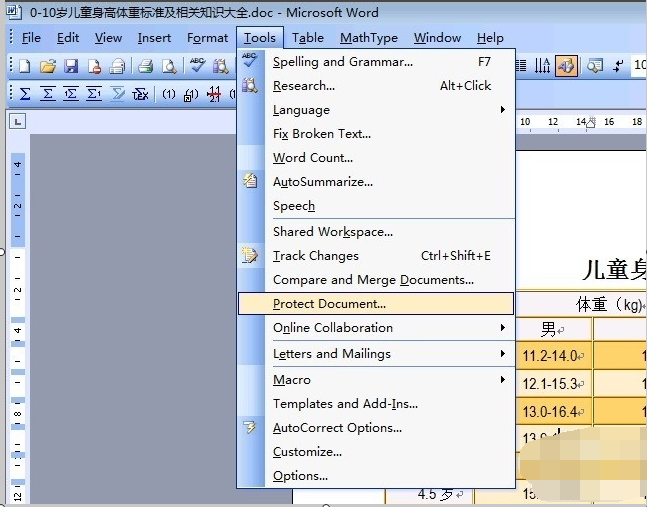Open Print Preview magnifier icon
The height and width of the screenshot is (507, 647).
click(x=169, y=66)
